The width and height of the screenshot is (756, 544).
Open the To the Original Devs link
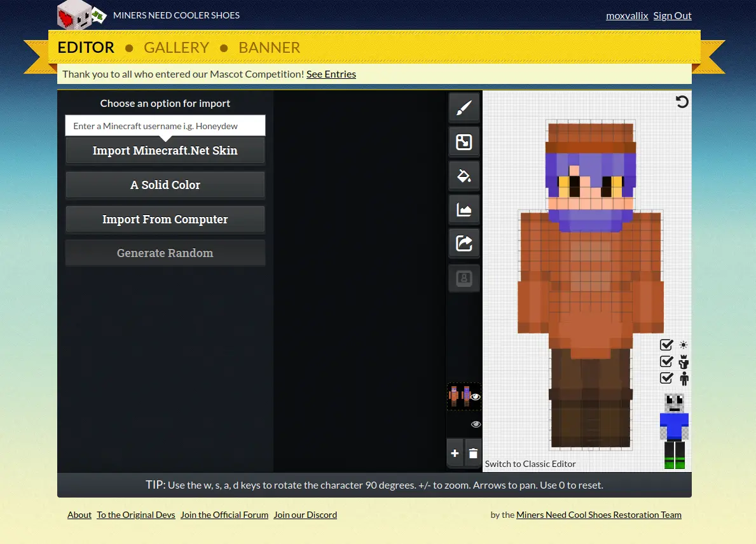click(x=136, y=515)
